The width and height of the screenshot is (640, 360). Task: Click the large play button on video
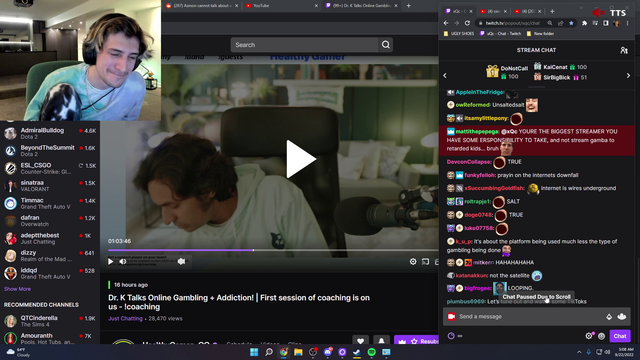click(x=301, y=159)
